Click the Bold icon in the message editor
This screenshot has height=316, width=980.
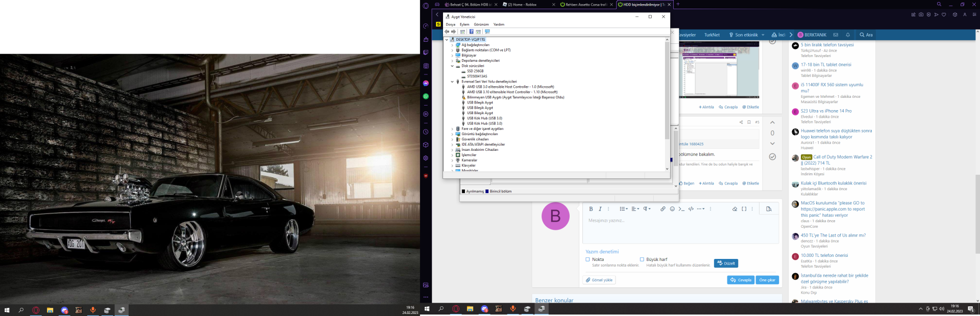591,209
